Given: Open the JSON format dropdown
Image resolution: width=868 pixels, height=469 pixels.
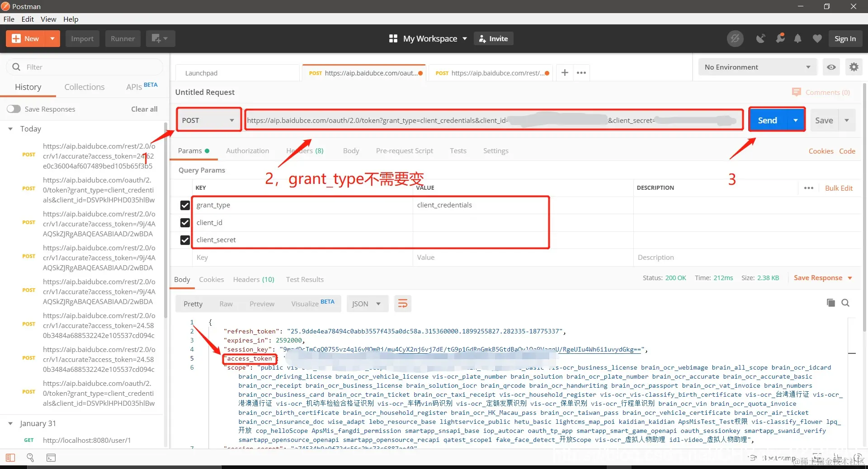Looking at the screenshot, I should (367, 304).
